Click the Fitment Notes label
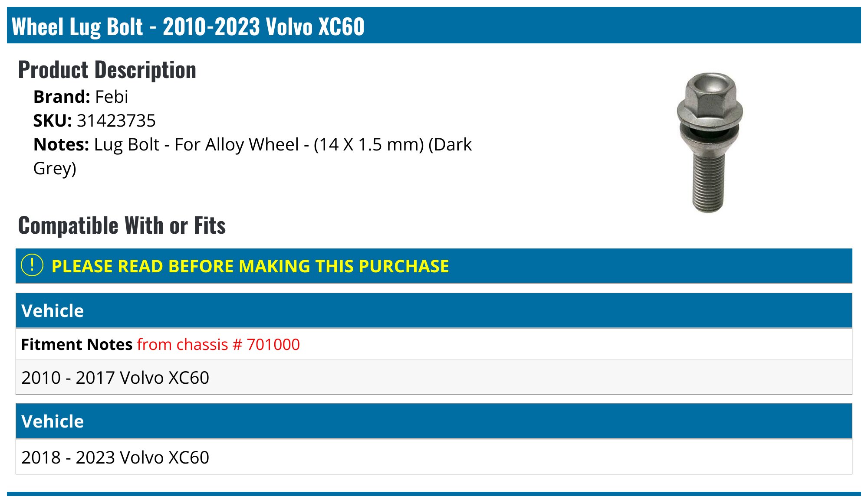Image resolution: width=868 pixels, height=503 pixels. click(77, 344)
